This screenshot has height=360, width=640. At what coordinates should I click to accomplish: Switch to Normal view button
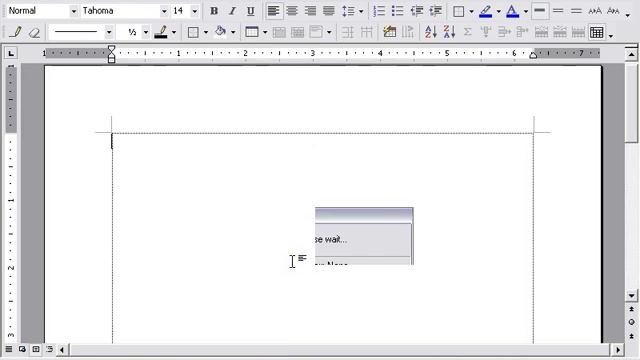pos(9,349)
